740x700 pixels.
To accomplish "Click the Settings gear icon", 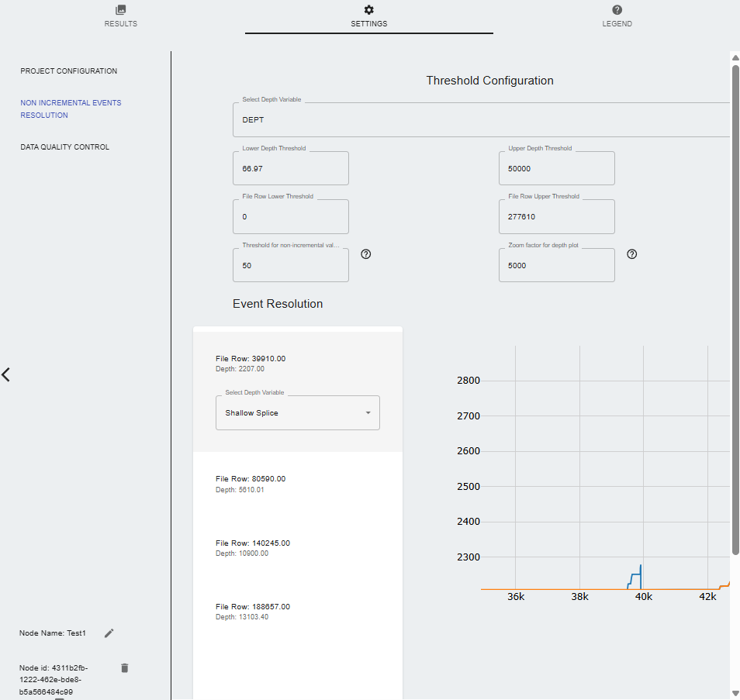I will 369,10.
